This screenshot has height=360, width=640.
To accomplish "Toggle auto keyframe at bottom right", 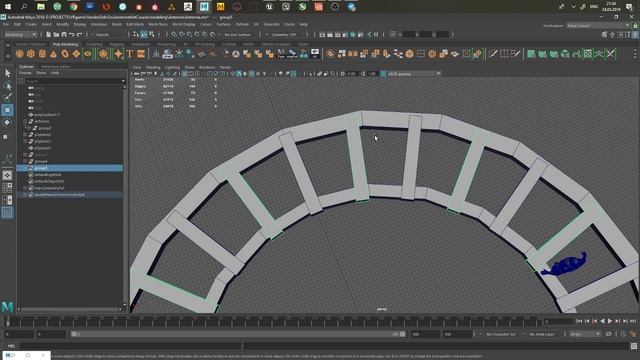I will (x=633, y=334).
